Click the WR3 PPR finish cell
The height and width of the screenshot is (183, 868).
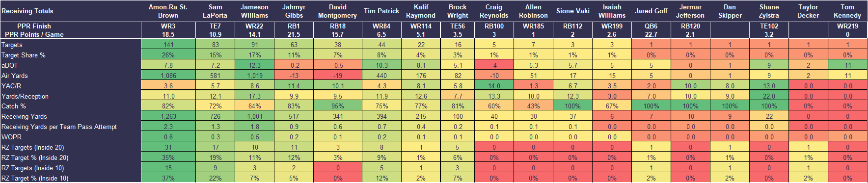[x=168, y=26]
